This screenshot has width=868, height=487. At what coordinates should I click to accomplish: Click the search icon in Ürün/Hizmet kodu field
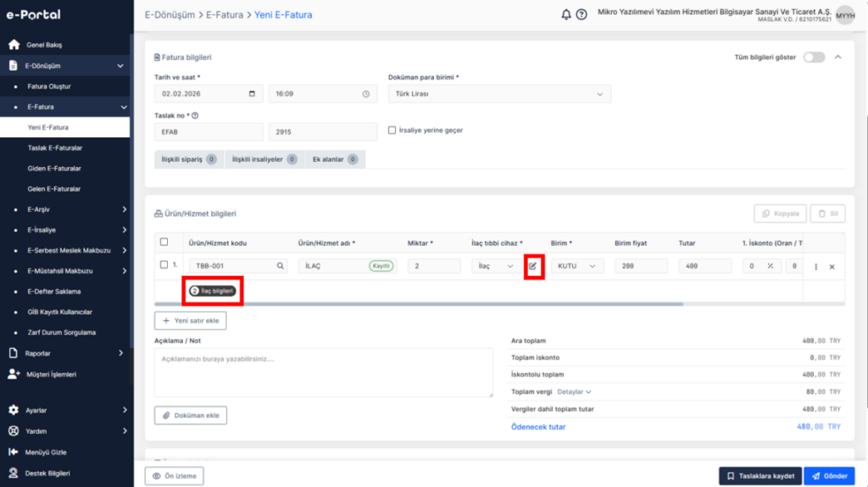(x=280, y=266)
